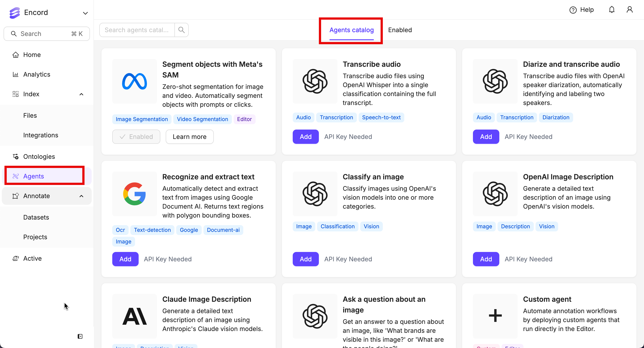The width and height of the screenshot is (644, 348).
Task: Click the Google logo on the extract text card
Action: click(x=134, y=194)
